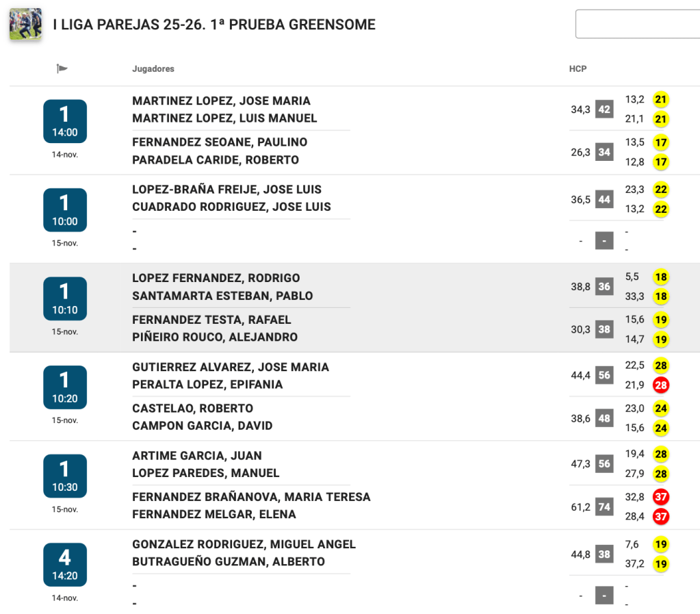
Task: Click gray handicap badge showing 42
Action: pyautogui.click(x=604, y=110)
